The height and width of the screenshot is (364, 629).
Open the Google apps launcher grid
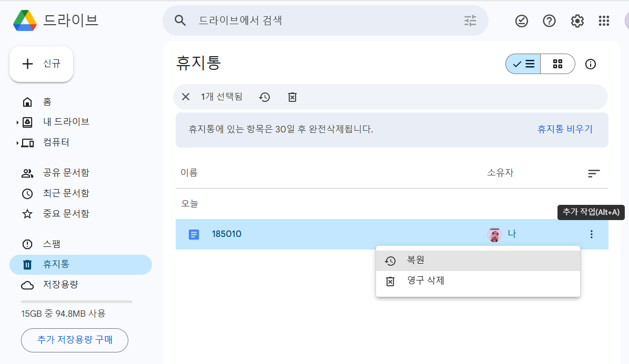(x=603, y=21)
